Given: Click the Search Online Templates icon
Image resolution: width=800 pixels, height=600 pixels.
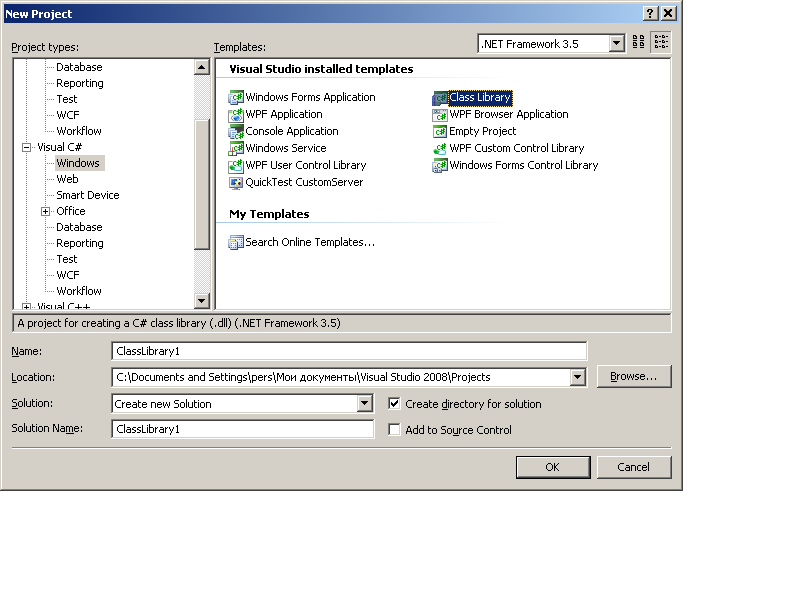Looking at the screenshot, I should tap(236, 242).
